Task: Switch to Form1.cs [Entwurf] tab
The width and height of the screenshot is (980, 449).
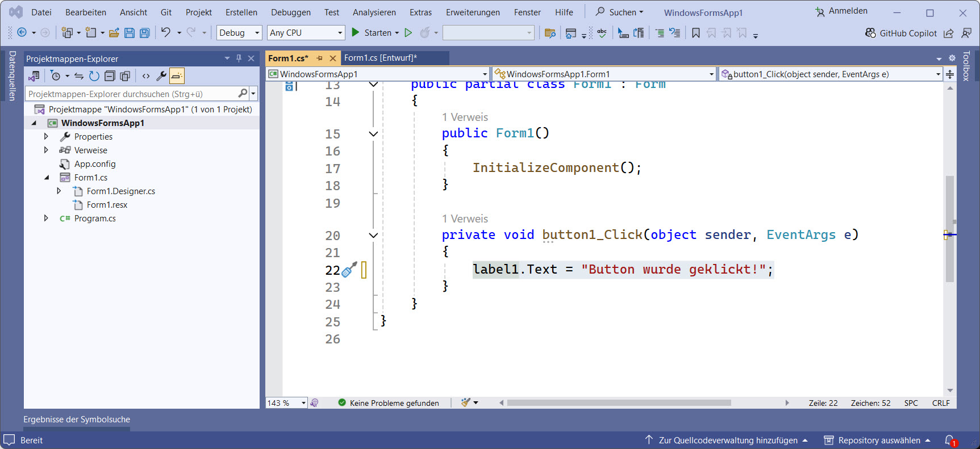Action: point(380,58)
